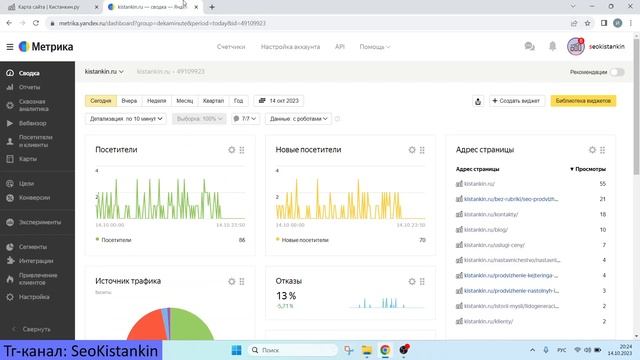Open settings gear of Посетители widget
This screenshot has height=360, width=640.
click(x=231, y=150)
